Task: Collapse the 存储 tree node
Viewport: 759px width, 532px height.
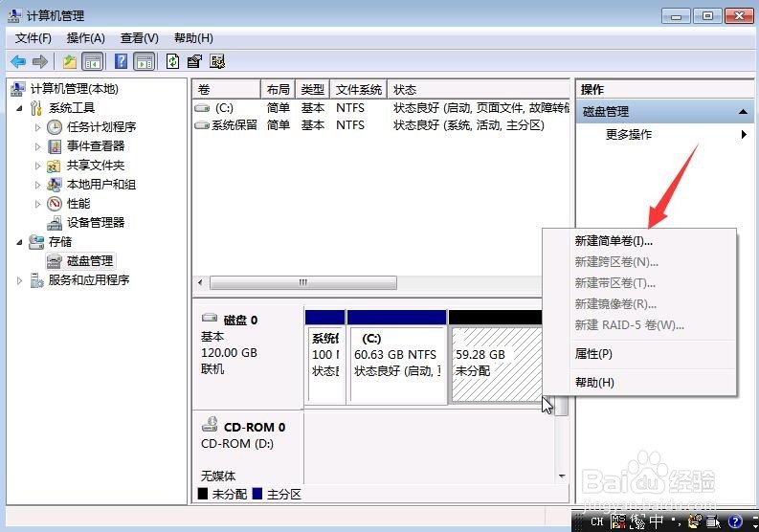Action: tap(19, 242)
